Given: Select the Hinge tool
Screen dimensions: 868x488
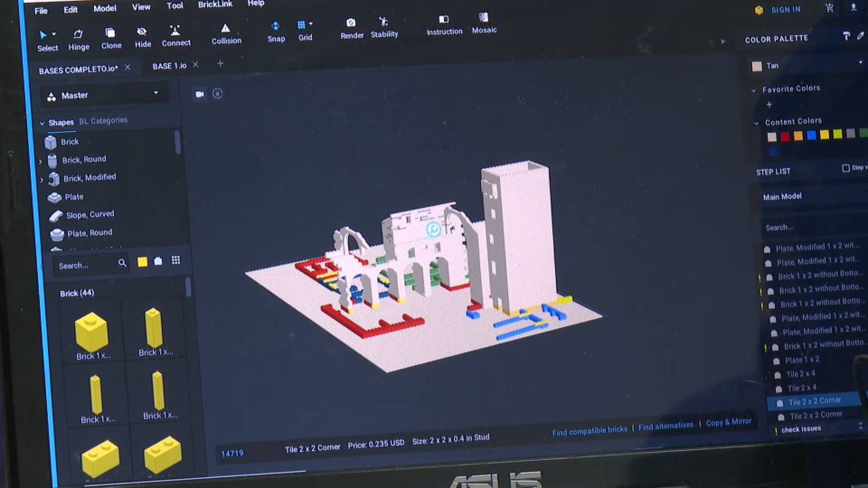Looking at the screenshot, I should (x=78, y=40).
